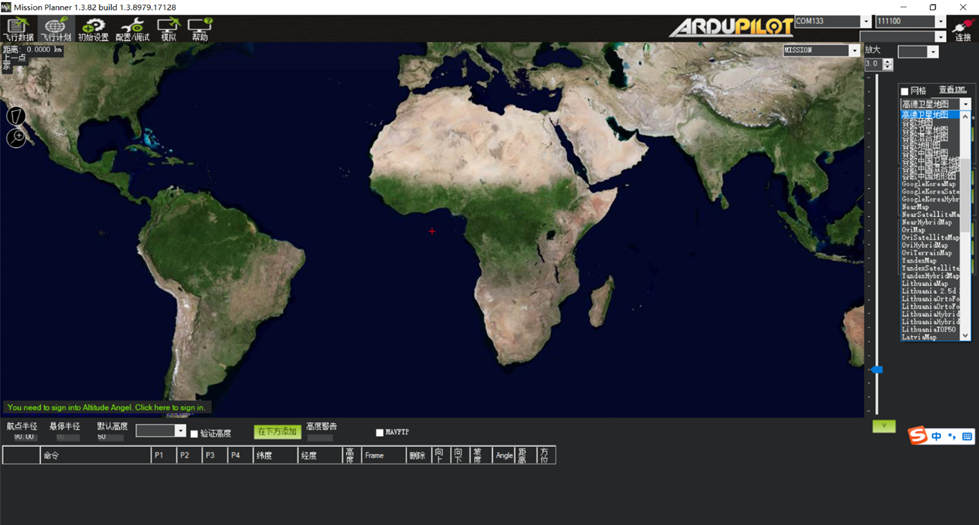Open the 配置/调试 config tuning screen
Image resolution: width=979 pixels, height=525 pixels.
pyautogui.click(x=132, y=29)
